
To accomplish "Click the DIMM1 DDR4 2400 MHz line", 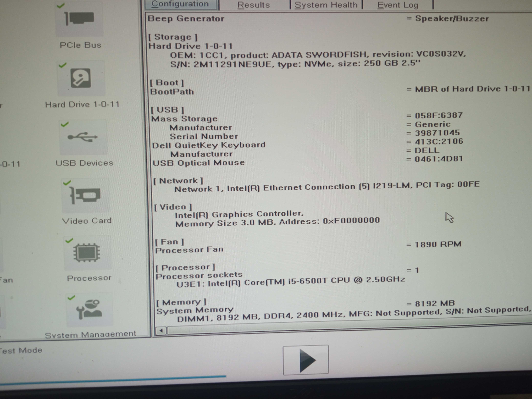I will tap(354, 314).
